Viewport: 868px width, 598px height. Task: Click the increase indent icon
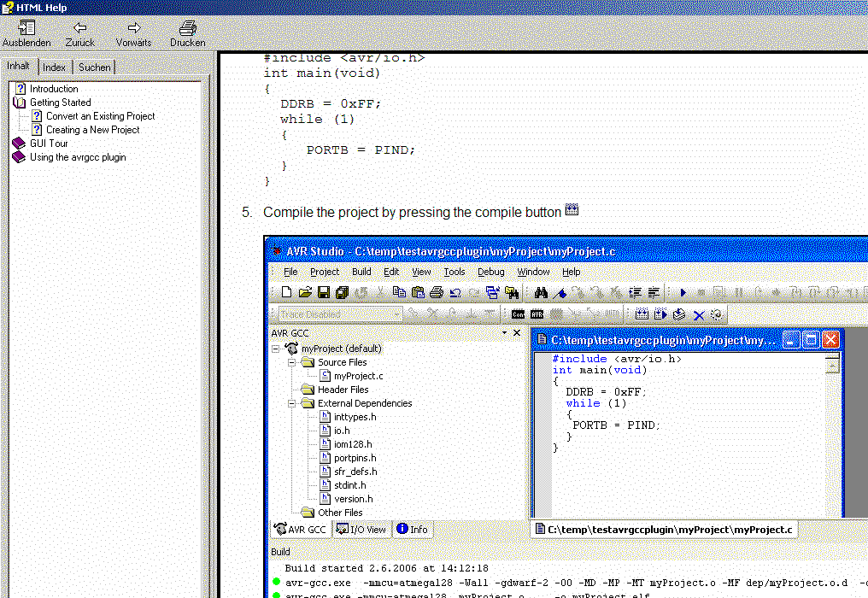coord(635,292)
